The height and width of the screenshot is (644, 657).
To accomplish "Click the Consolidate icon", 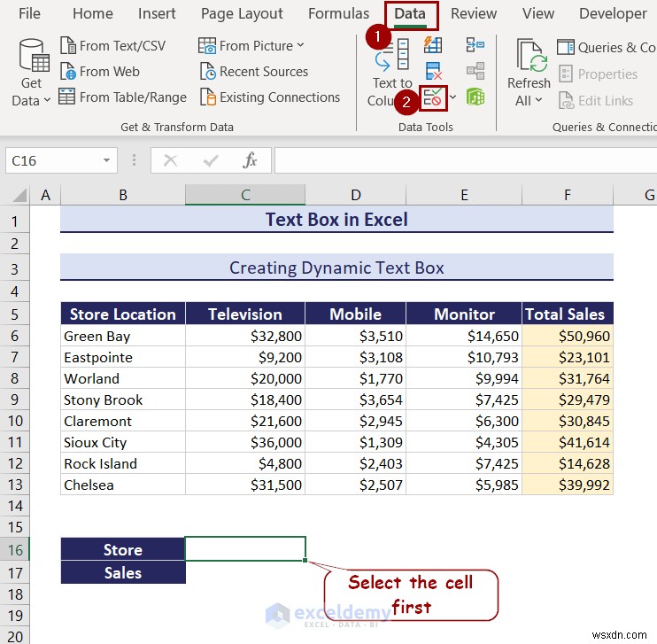I will pyautogui.click(x=475, y=44).
